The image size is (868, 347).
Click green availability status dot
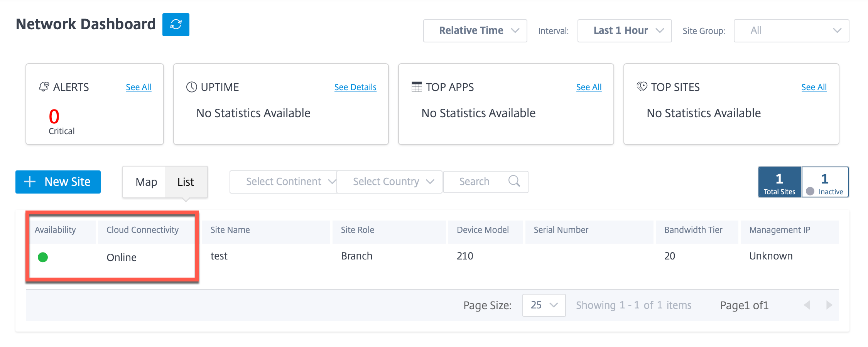tap(43, 257)
